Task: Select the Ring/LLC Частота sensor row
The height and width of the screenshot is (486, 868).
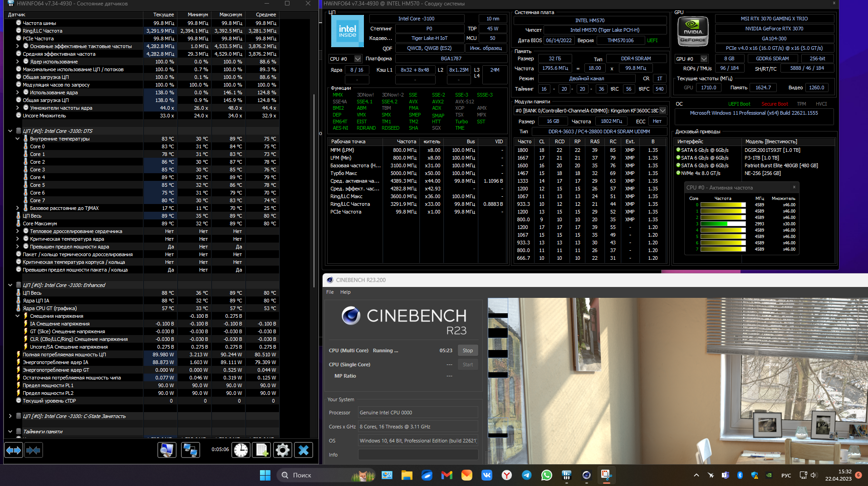Action: pyautogui.click(x=142, y=31)
